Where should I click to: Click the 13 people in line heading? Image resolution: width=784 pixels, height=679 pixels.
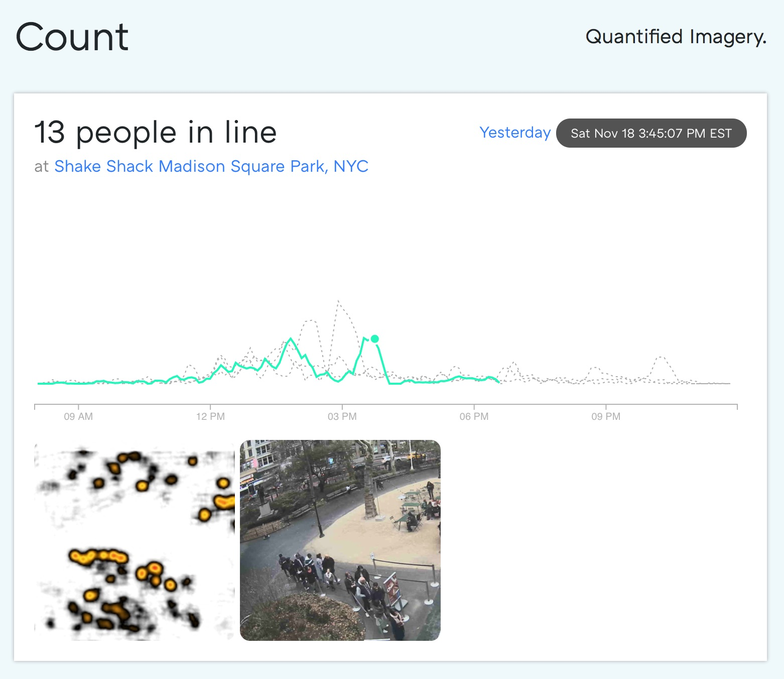[x=156, y=133]
